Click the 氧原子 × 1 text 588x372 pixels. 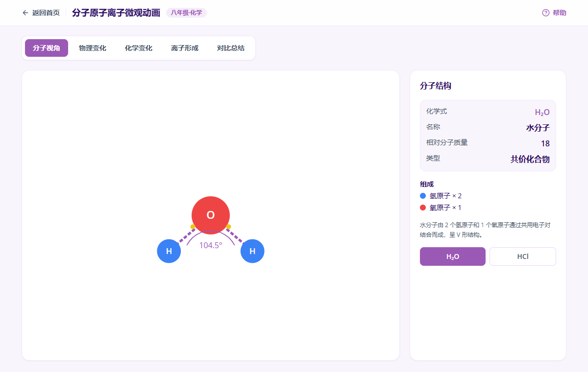point(445,208)
